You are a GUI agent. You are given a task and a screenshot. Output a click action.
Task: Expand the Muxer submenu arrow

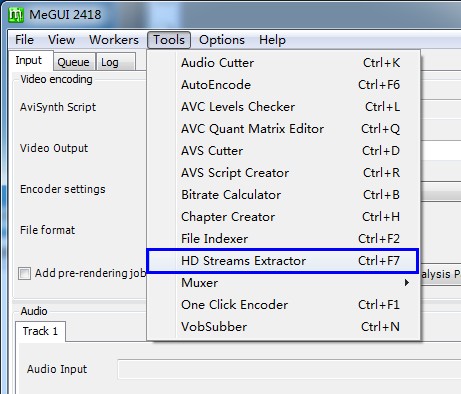tap(406, 283)
